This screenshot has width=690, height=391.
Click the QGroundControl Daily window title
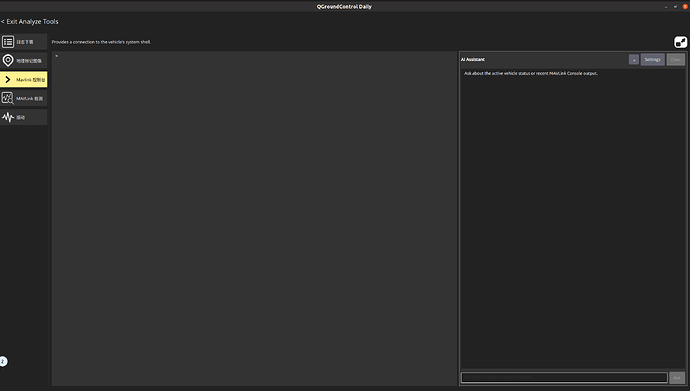coord(344,7)
